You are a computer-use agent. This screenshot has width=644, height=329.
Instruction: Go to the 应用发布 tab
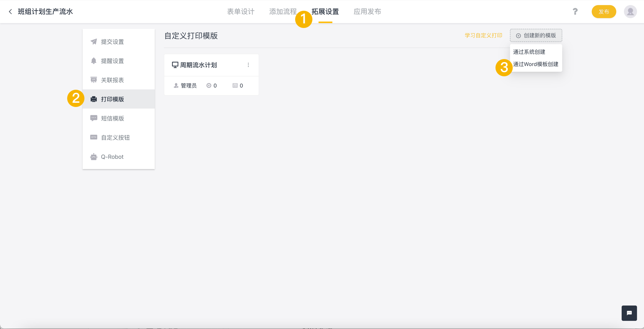(367, 12)
